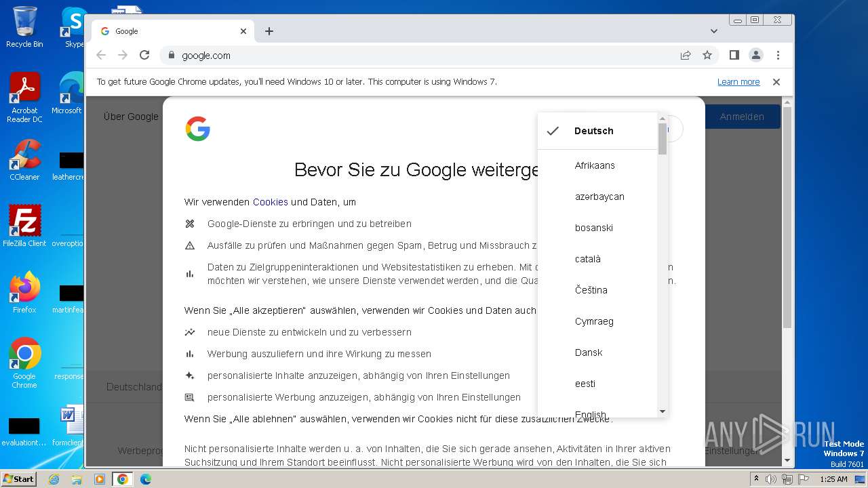
Task: Open File Explorer from the taskbar
Action: click(x=77, y=479)
